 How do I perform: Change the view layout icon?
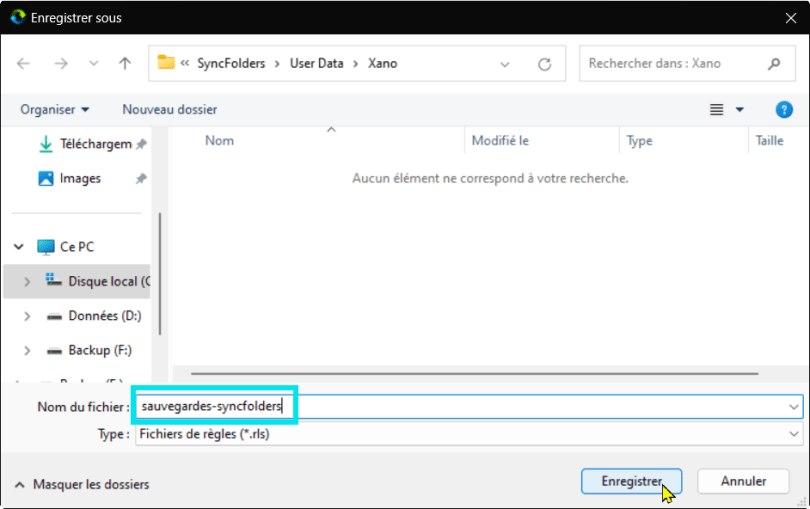point(716,110)
